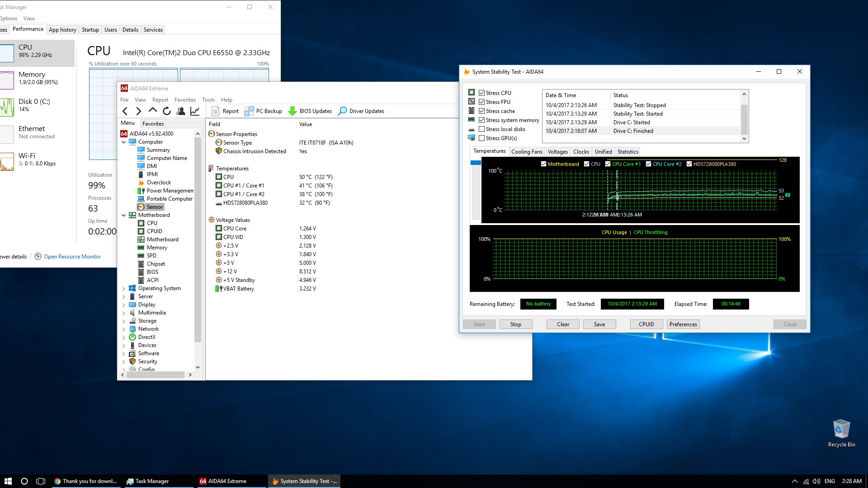Select Summary in the Computer tree
This screenshot has width=868, height=488.
154,150
